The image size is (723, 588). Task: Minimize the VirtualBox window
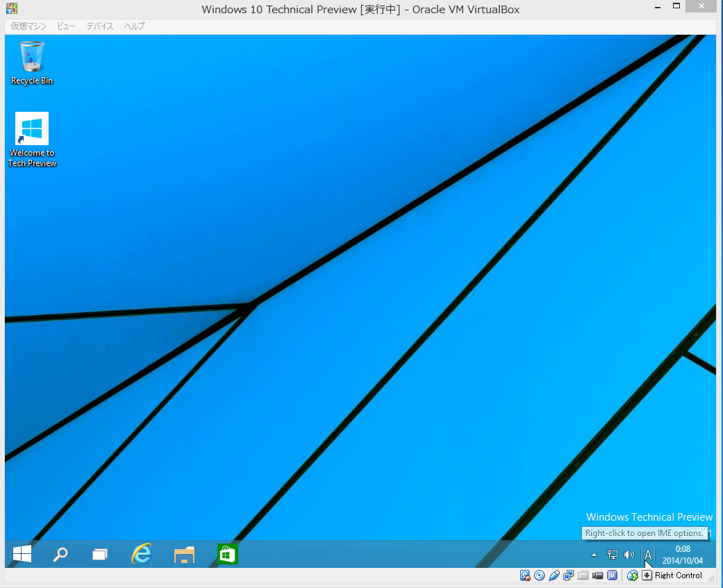coord(658,7)
